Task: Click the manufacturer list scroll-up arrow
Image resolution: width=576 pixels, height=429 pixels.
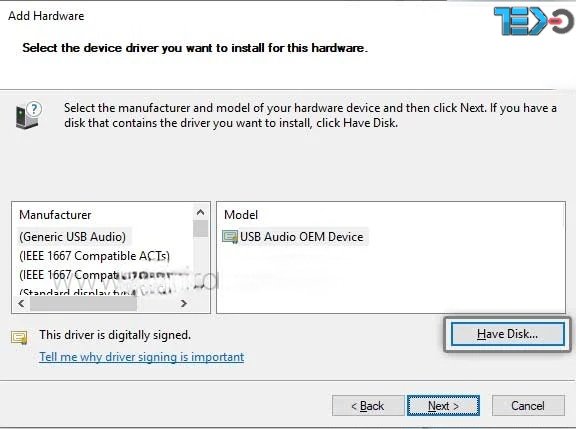Action: coord(200,212)
